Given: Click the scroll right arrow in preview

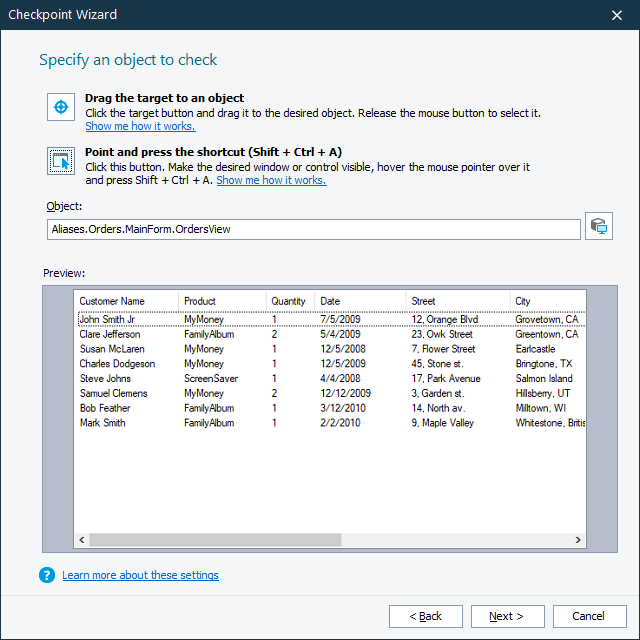Looking at the screenshot, I should coord(578,540).
